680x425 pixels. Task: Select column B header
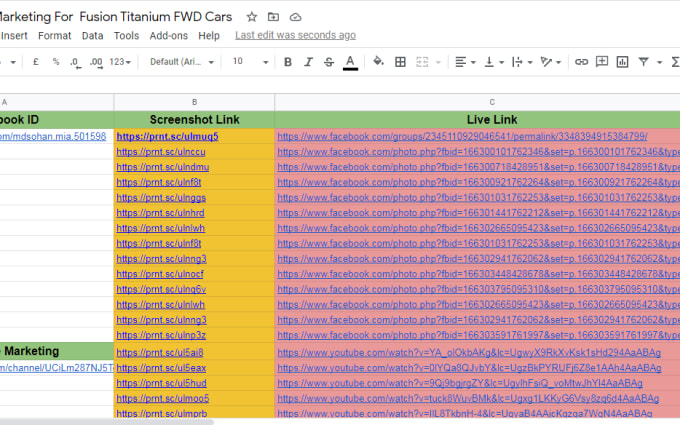coord(194,102)
